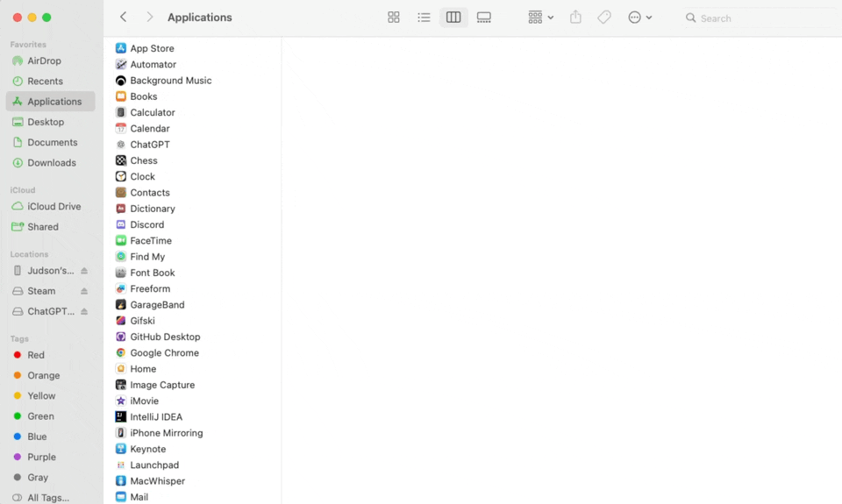842x504 pixels.
Task: Select the Automator app icon
Action: pos(121,64)
